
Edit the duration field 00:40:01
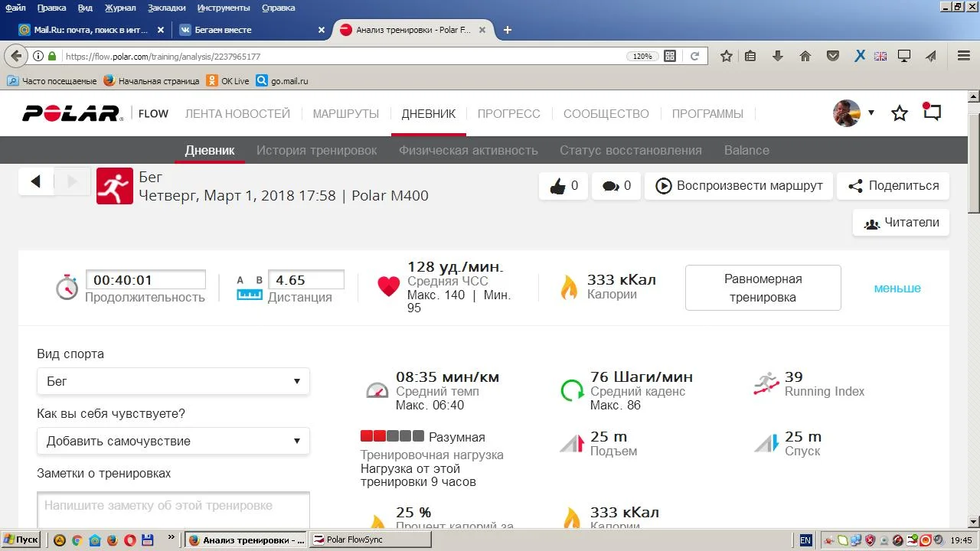click(x=145, y=280)
